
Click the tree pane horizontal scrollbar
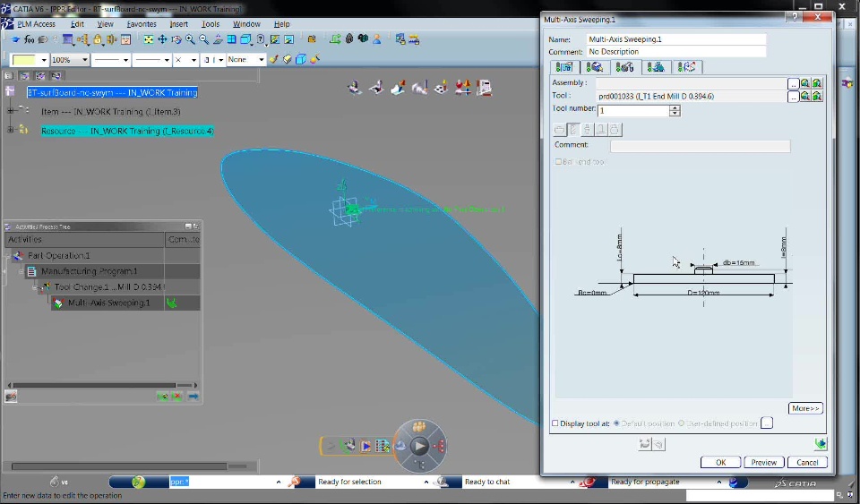[x=129, y=466]
